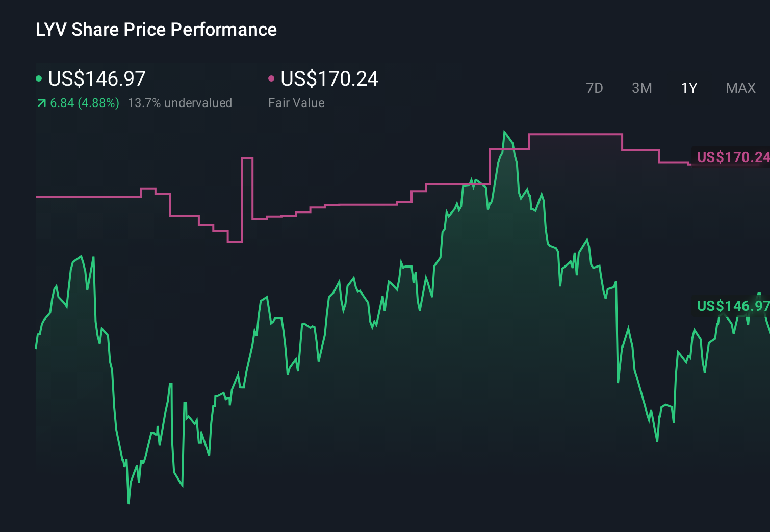Click the green share price legend dot
The image size is (770, 532).
(x=39, y=78)
